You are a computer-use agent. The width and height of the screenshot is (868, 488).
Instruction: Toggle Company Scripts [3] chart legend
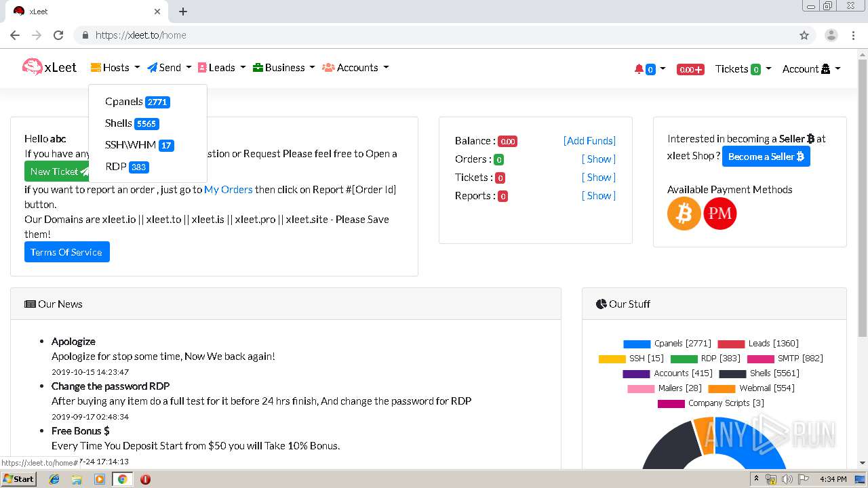coord(711,403)
